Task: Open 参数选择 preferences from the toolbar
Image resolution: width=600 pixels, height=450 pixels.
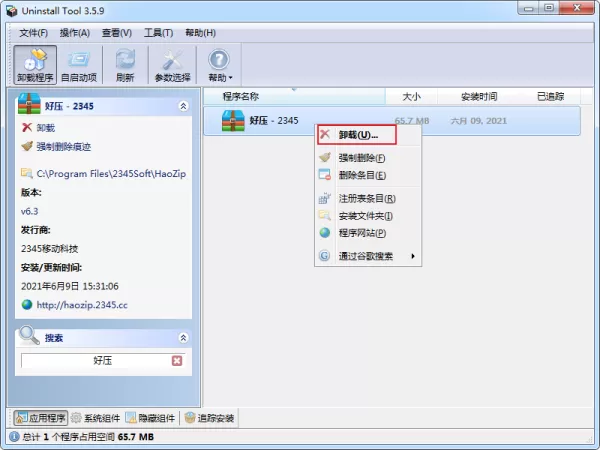Action: pos(173,65)
